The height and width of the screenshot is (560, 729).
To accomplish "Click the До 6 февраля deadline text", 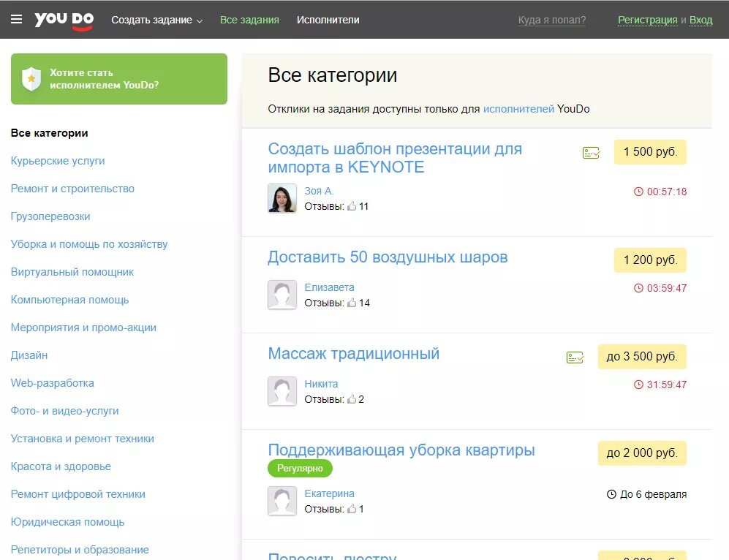I will coord(653,494).
